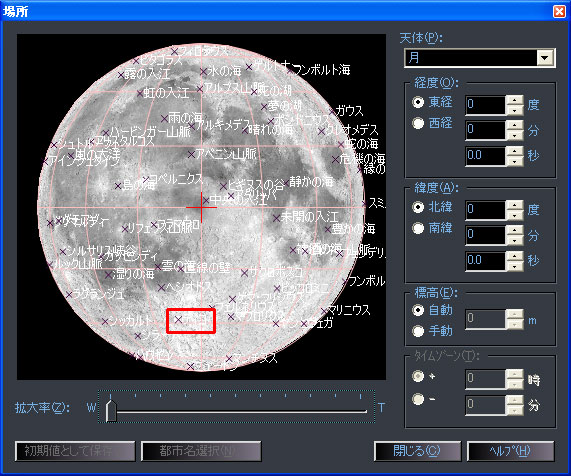Viewport: 571px width, 476px height.
Task: Click the 未開の入江 marker on moon
Action: [x=276, y=218]
